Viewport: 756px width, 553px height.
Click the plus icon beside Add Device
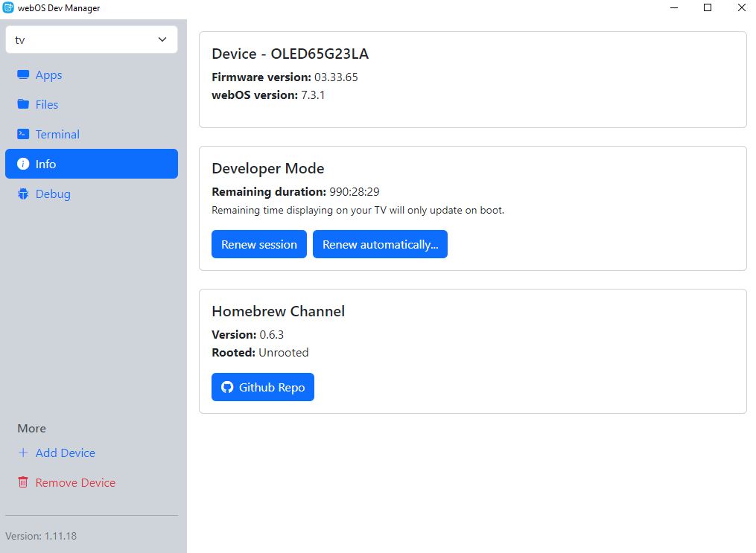pos(23,453)
